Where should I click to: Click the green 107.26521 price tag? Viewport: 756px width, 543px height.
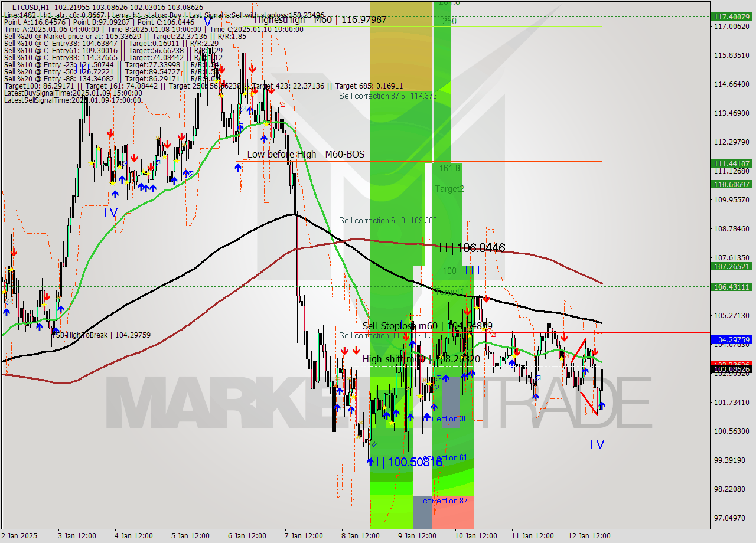tap(732, 266)
